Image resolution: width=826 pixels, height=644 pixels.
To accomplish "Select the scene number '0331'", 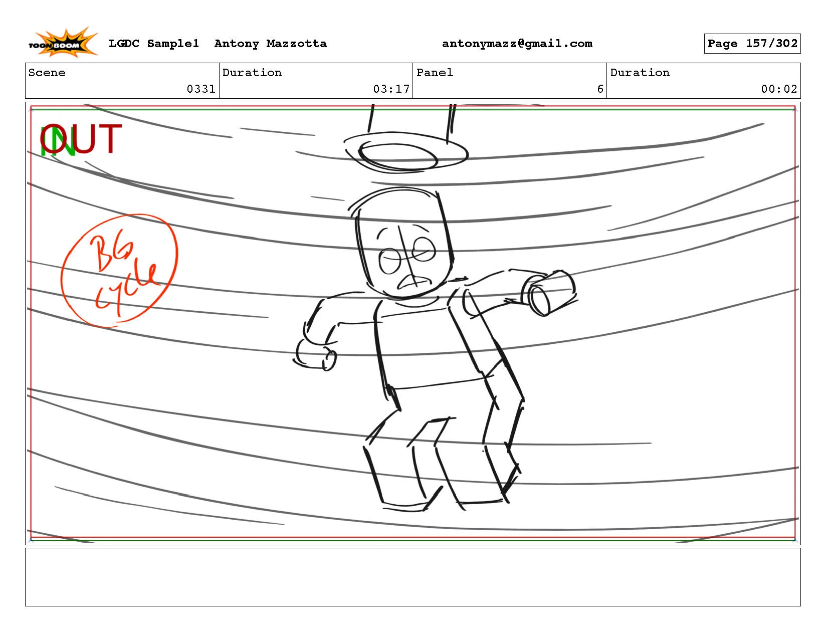I will click(x=201, y=89).
